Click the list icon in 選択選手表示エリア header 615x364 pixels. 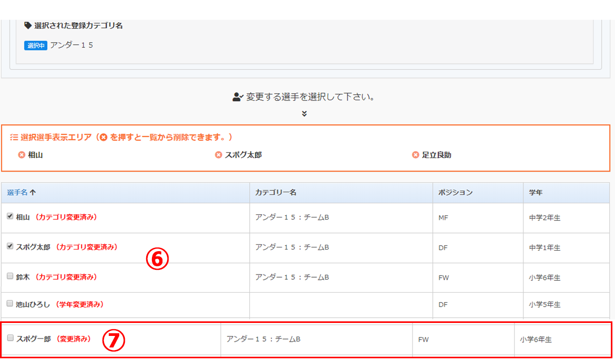pos(14,137)
